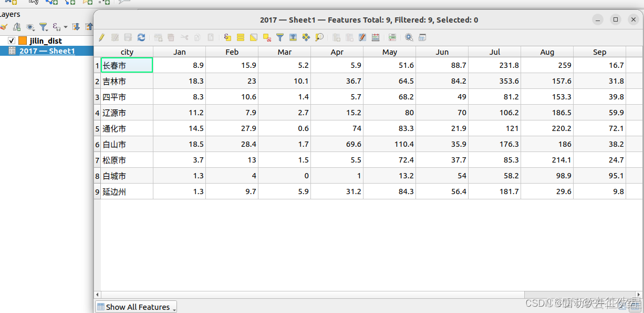Open layer styling panel brush icon
This screenshot has width=644, height=313.
coord(3,27)
